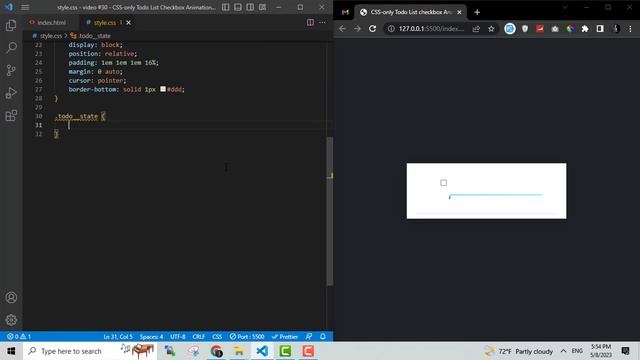Open the weather widget 72°F Partly cloudy

(518, 351)
